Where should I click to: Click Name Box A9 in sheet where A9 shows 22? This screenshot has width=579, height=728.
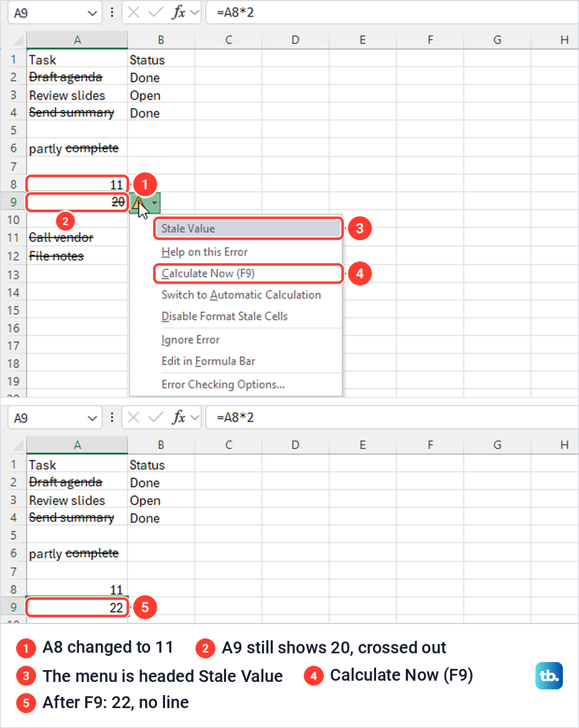tap(47, 418)
